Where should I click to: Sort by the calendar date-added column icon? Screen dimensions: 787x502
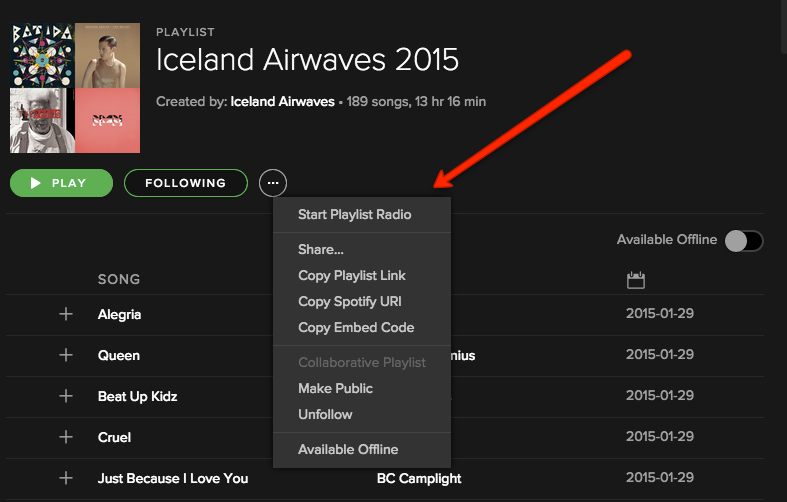(636, 280)
